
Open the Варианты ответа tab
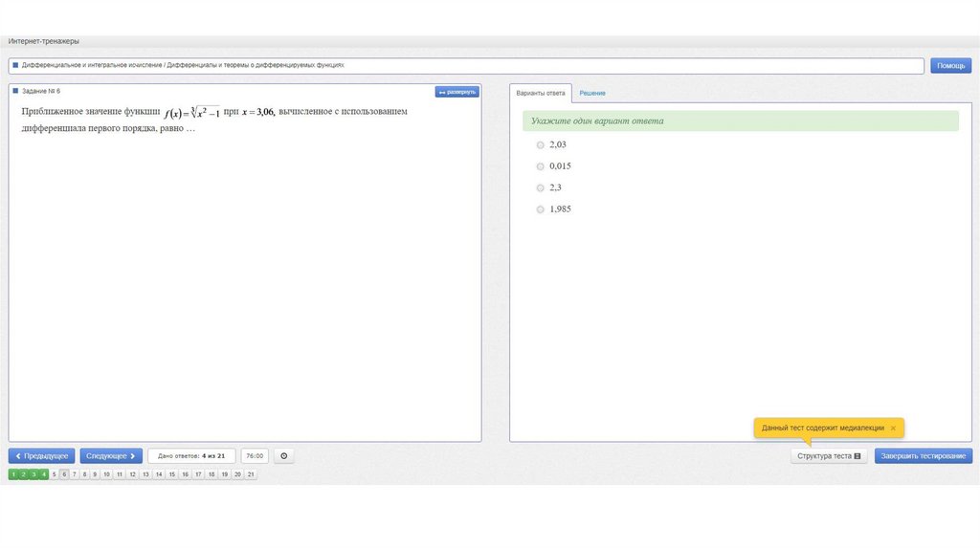(x=541, y=93)
